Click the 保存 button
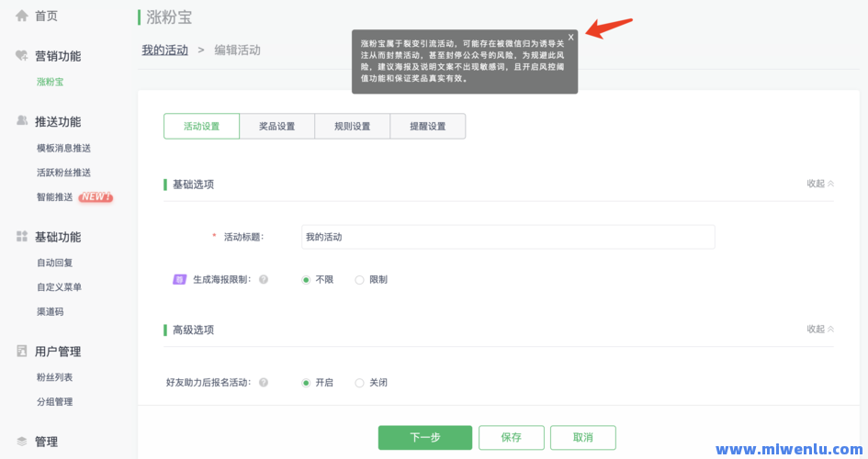Screen dimensions: 868x459 tap(511, 438)
